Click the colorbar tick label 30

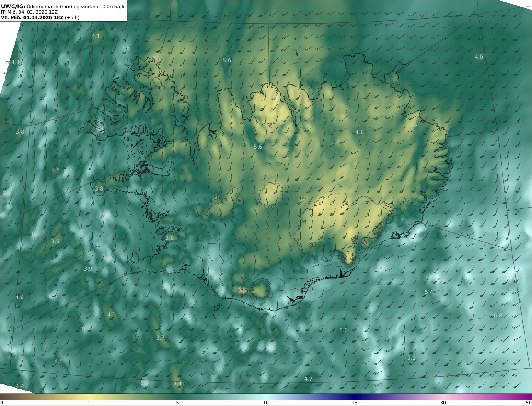[443, 403]
